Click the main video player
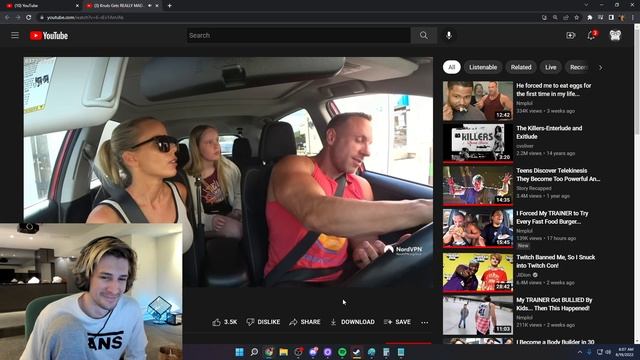This screenshot has width=640, height=360. point(228,172)
